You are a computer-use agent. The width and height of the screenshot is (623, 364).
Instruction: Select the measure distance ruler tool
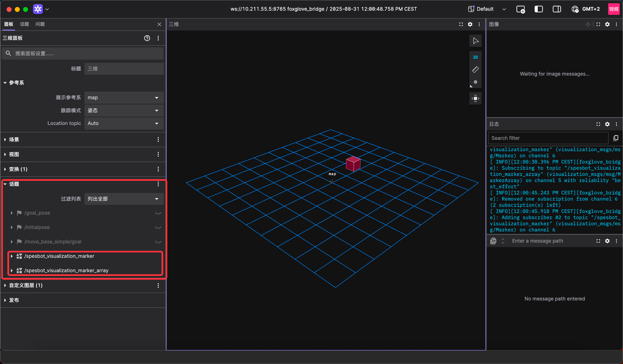point(475,70)
